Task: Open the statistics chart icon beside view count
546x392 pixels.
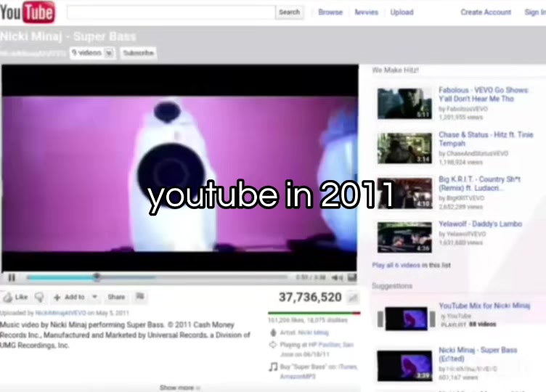Action: [353, 298]
